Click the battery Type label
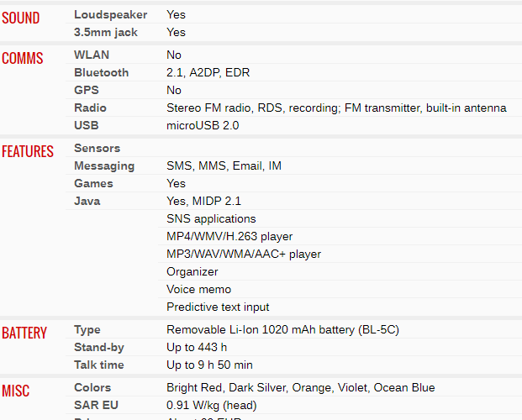 (87, 329)
